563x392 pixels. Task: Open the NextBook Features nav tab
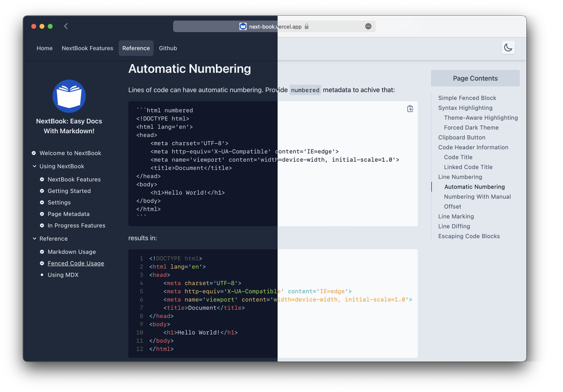click(87, 48)
